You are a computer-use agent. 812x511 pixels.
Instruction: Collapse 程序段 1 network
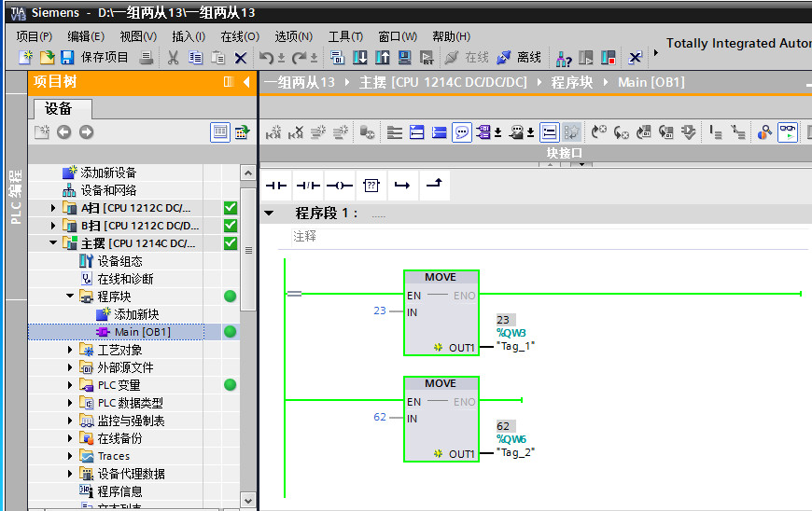pyautogui.click(x=270, y=213)
